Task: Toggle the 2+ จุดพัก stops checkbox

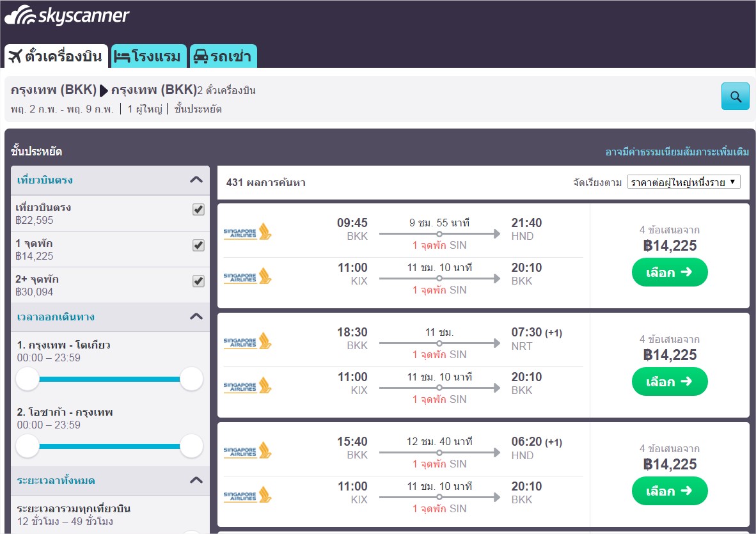Action: [198, 281]
